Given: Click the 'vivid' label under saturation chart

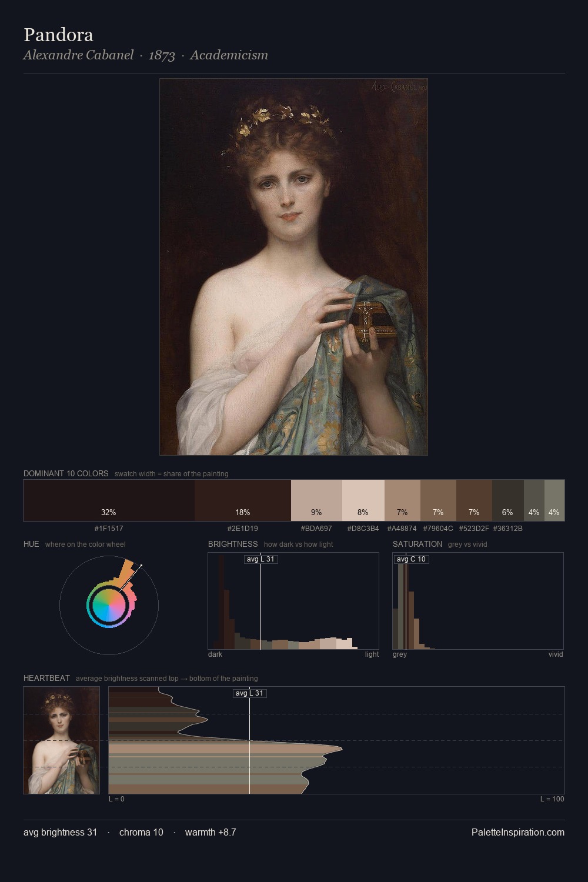Looking at the screenshot, I should click(556, 654).
